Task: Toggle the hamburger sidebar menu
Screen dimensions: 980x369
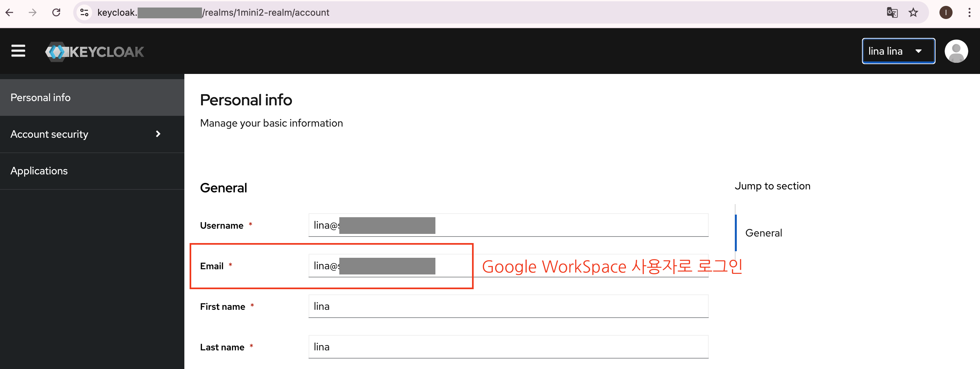Action: [18, 51]
